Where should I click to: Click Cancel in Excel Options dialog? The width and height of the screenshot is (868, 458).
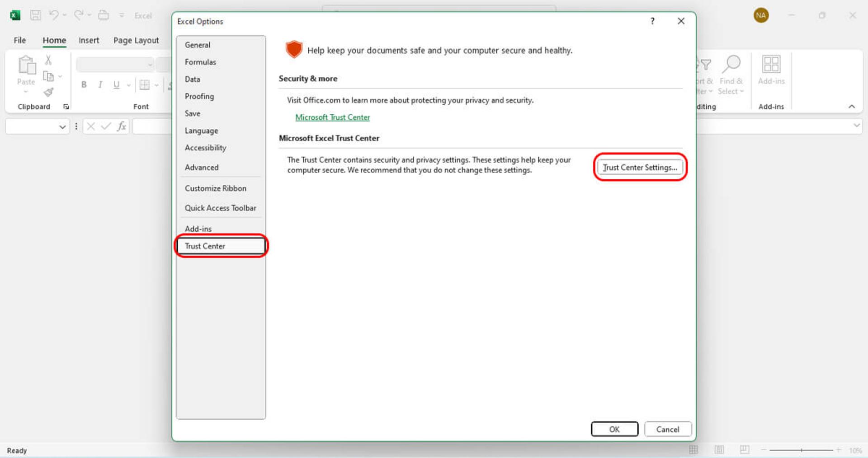point(668,429)
